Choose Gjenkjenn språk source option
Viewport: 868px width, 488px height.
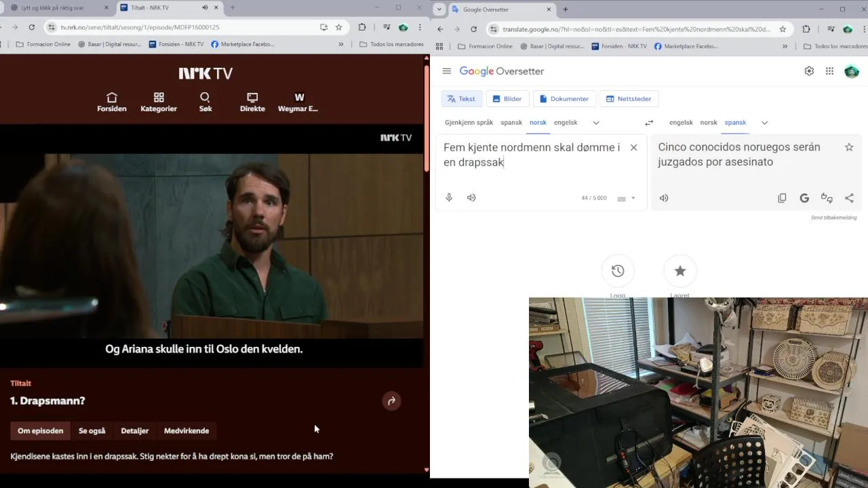[x=469, y=123]
